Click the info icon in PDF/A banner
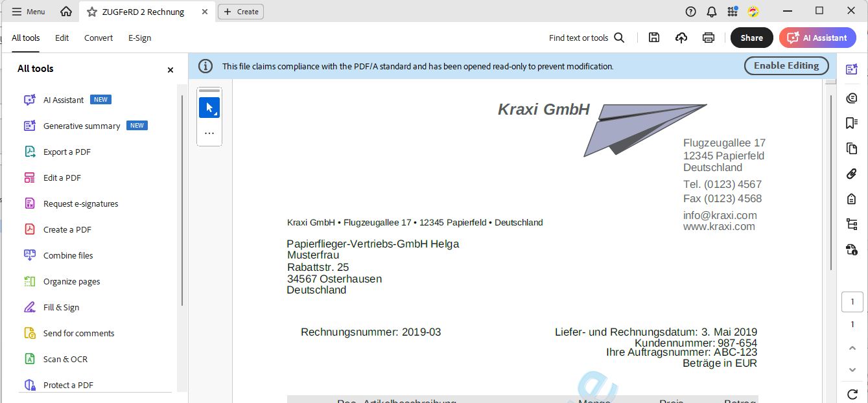Screen dimensions: 868x403 click(205, 66)
